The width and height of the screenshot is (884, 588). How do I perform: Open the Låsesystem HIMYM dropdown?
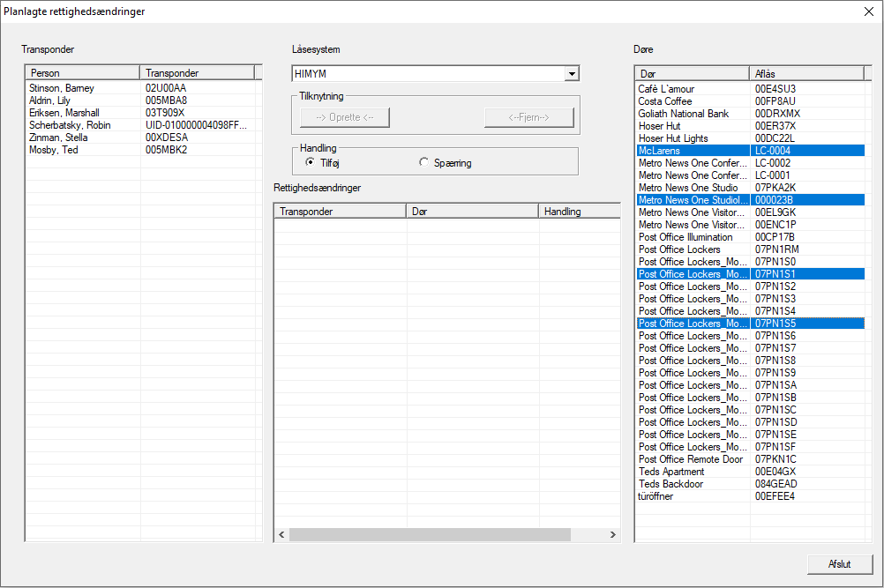pos(571,74)
